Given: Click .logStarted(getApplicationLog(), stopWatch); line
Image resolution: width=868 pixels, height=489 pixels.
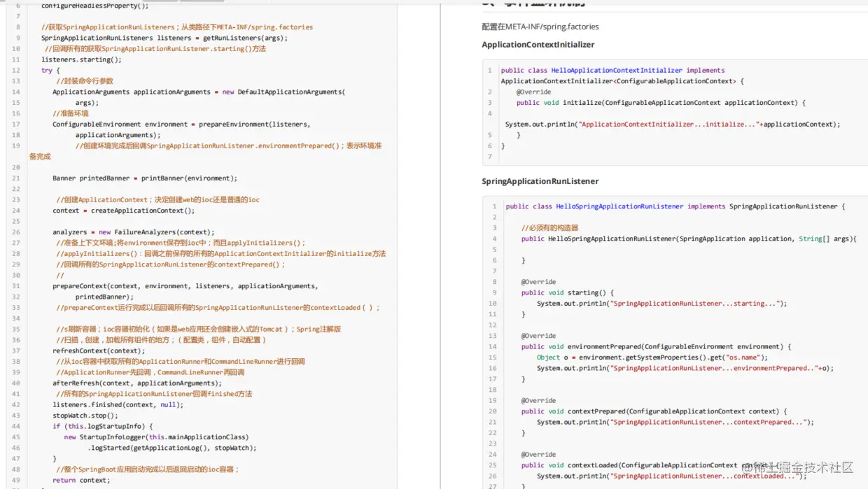Looking at the screenshot, I should click(172, 448).
